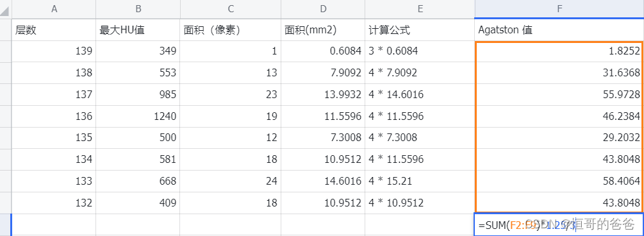Screen dimensions: 644x236
Task: Select max HU value 553
Action: tap(138, 73)
